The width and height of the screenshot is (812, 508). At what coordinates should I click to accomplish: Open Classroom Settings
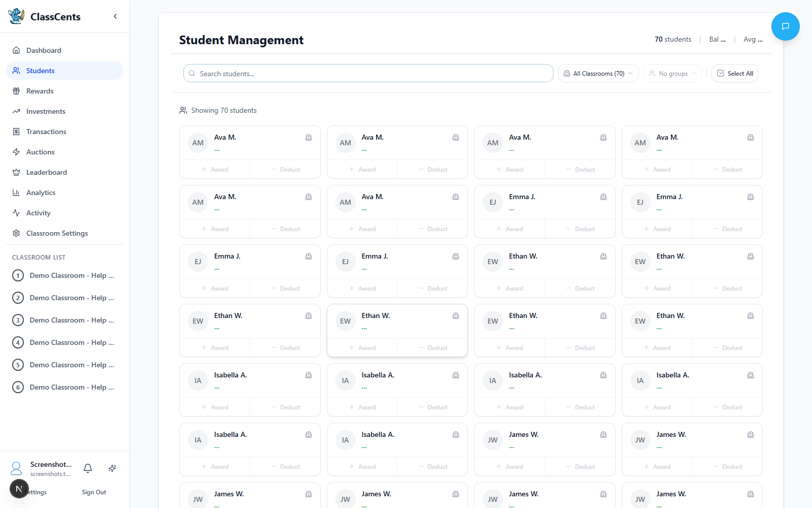[x=64, y=233]
